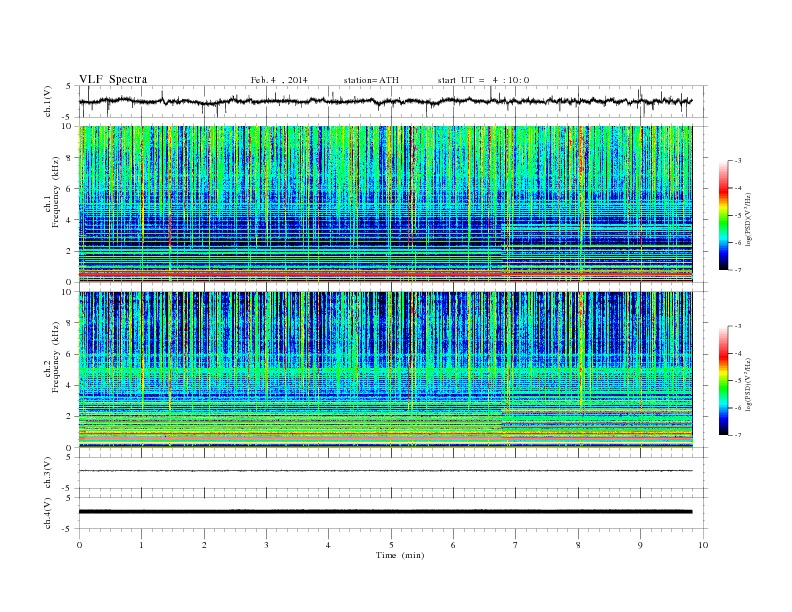Click inside the ch.2 spectrogram panel
This screenshot has width=792, height=612.
pos(385,369)
